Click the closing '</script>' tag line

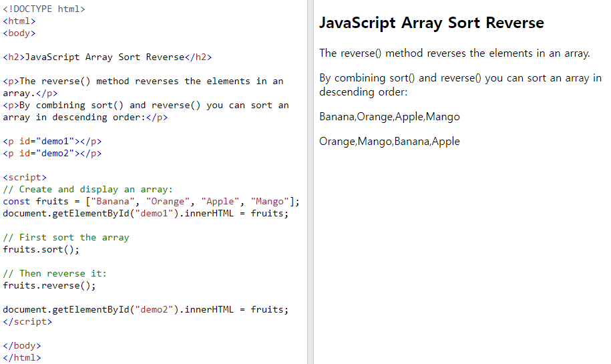click(27, 321)
